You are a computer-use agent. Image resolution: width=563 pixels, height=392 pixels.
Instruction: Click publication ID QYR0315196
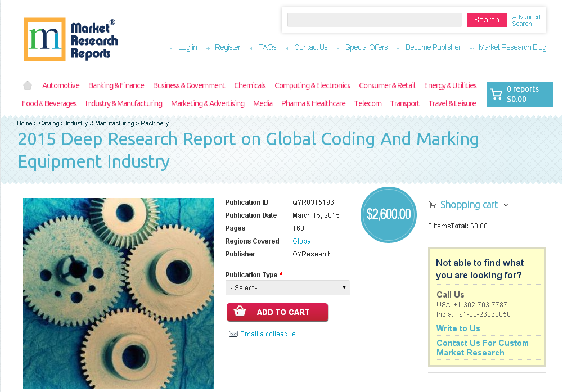click(313, 202)
